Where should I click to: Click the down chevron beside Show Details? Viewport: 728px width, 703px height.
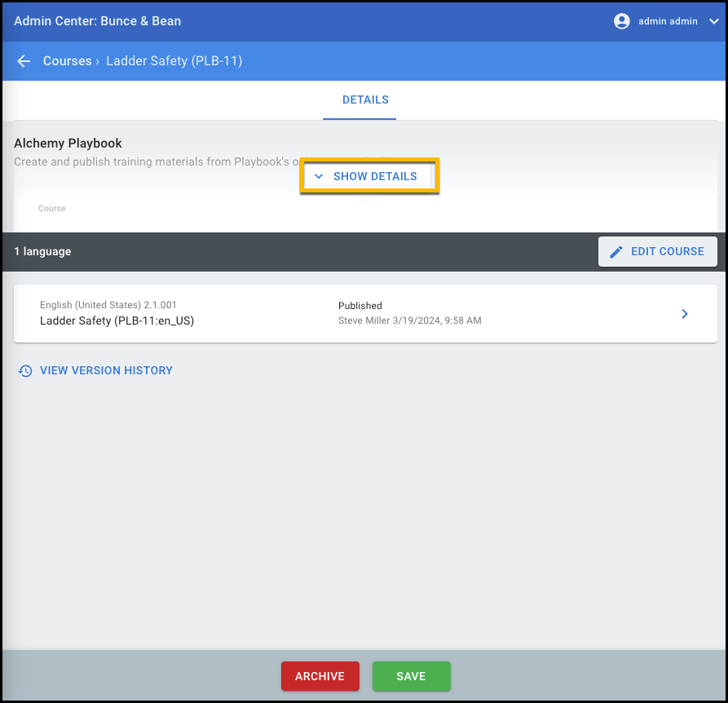pos(319,176)
